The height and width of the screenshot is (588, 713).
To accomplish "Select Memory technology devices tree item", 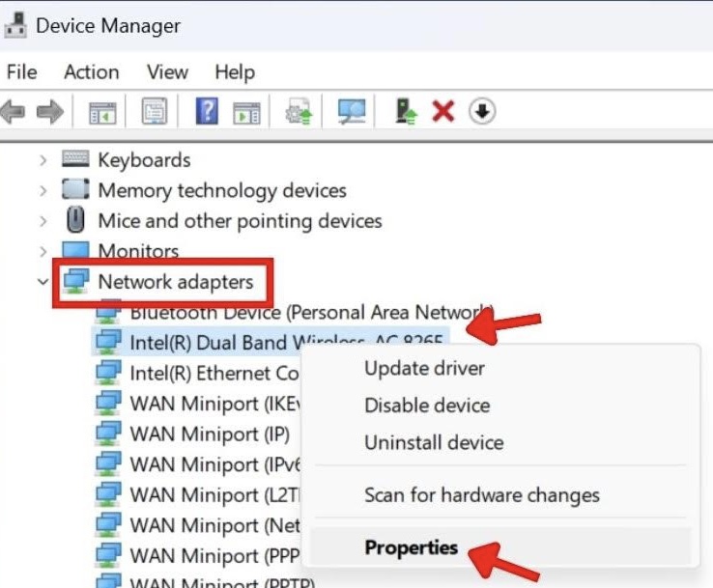I will (222, 190).
